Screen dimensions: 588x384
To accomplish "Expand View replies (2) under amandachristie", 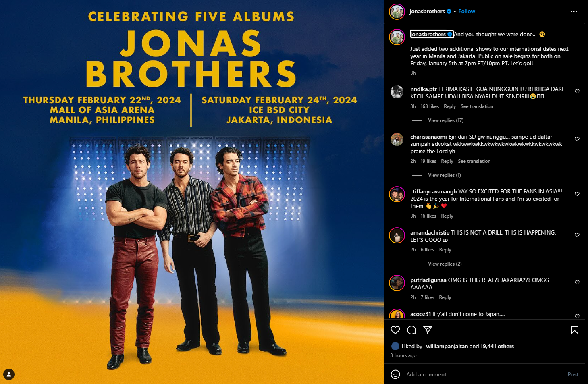I will click(x=445, y=264).
